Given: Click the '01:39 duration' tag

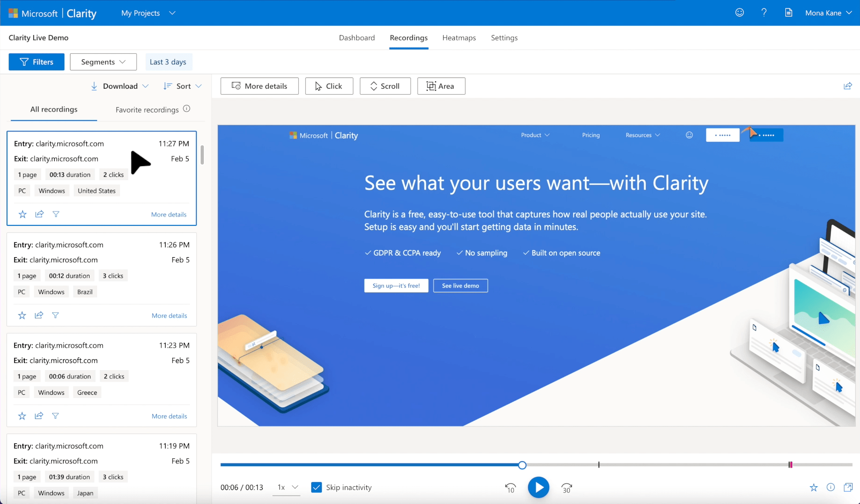Looking at the screenshot, I should tap(70, 477).
